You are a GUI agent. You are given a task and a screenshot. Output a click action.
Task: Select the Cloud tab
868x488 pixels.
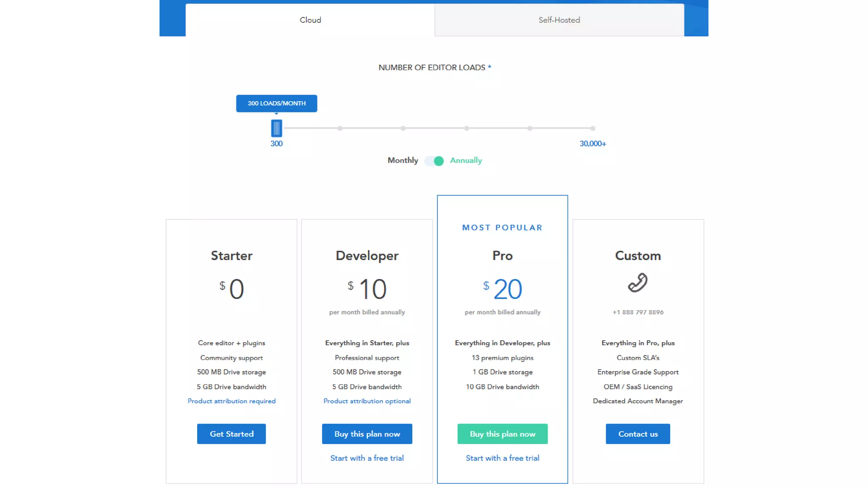click(x=310, y=20)
